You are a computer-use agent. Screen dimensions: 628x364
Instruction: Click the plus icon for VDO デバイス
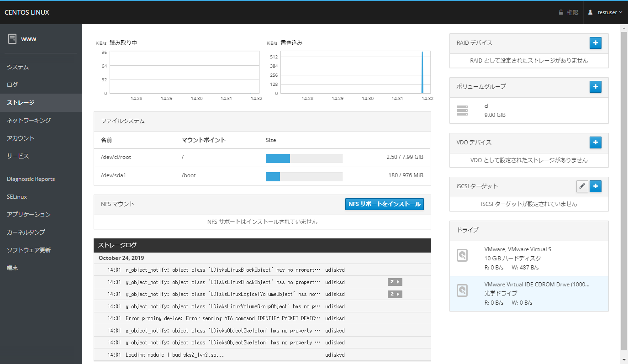(x=595, y=142)
